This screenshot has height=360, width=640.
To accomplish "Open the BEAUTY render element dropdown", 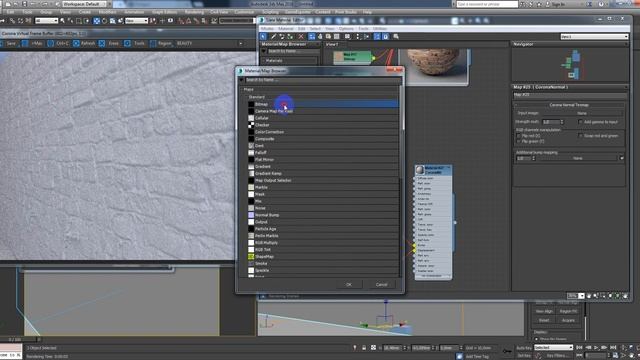I will tap(210, 43).
